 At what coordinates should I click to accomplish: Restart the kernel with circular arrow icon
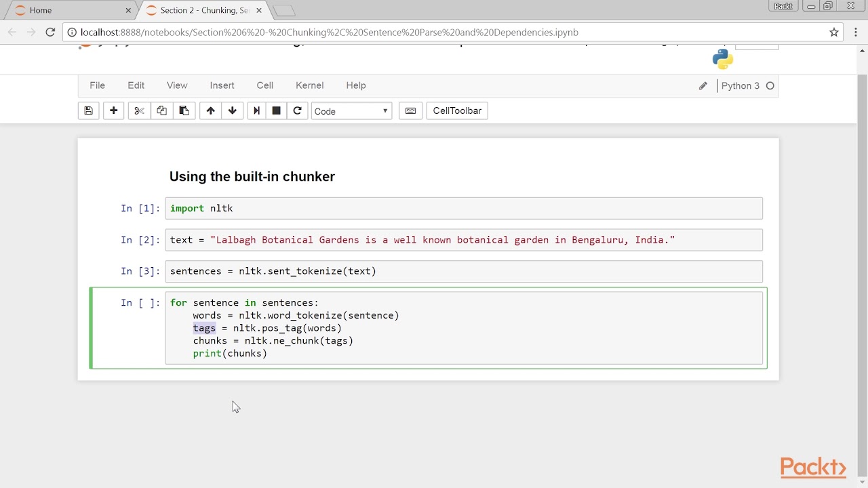(297, 110)
